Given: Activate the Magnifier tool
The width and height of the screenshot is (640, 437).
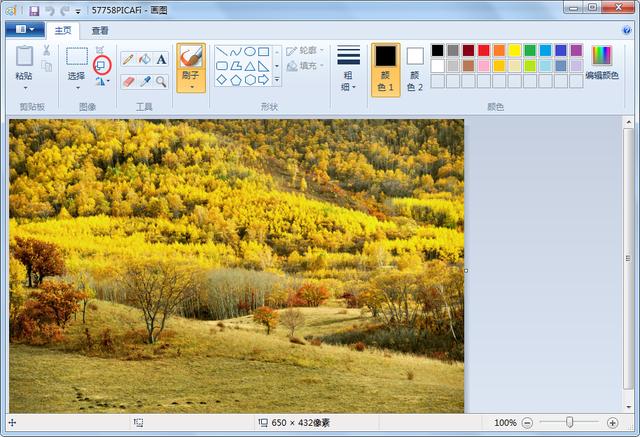Looking at the screenshot, I should (x=161, y=81).
